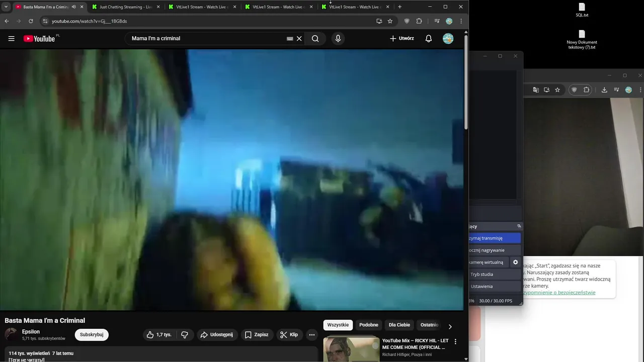Open more actions ellipsis under the video

[312, 335]
